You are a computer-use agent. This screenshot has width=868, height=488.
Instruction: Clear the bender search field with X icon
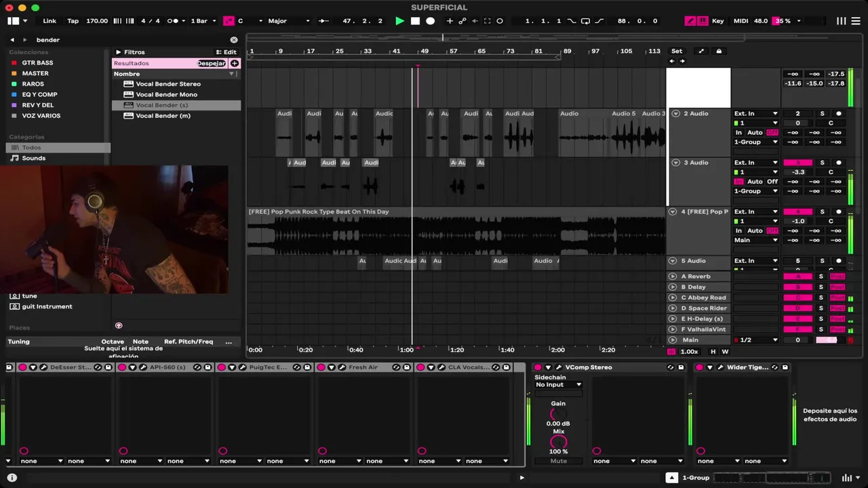[234, 40]
